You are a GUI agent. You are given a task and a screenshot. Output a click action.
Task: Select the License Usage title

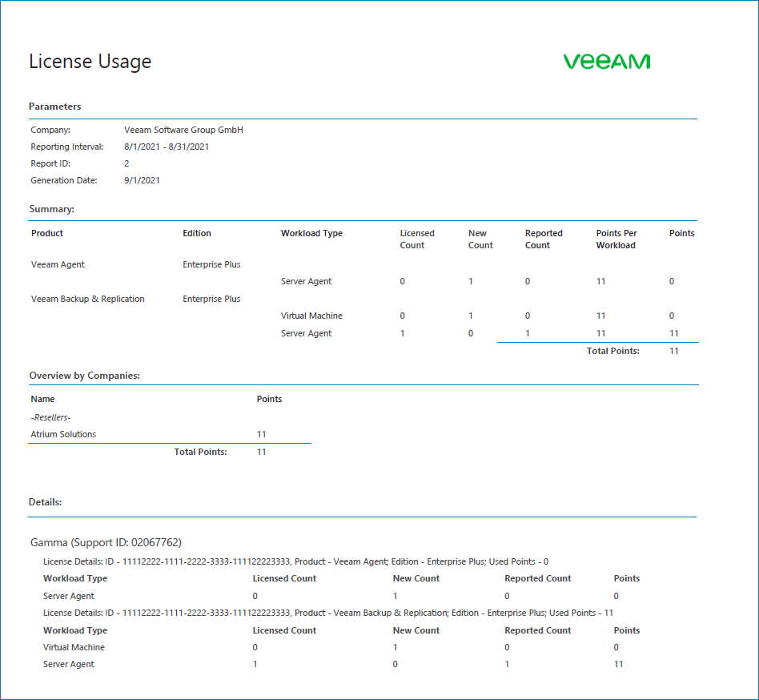point(90,62)
